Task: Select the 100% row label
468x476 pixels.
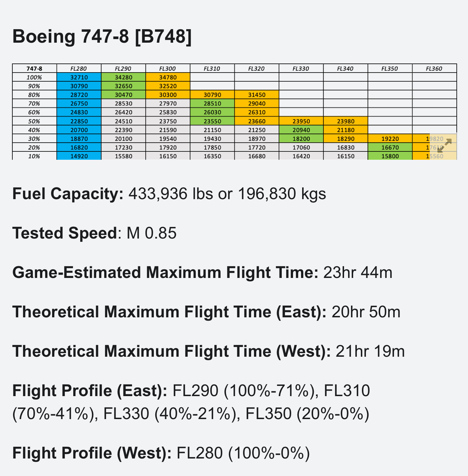Action: coord(35,77)
